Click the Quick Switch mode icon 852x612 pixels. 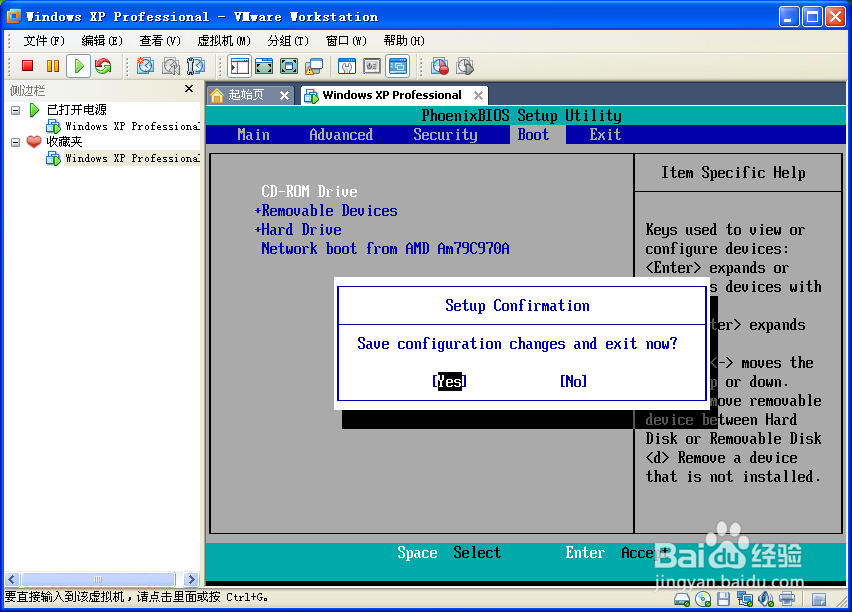[x=264, y=66]
